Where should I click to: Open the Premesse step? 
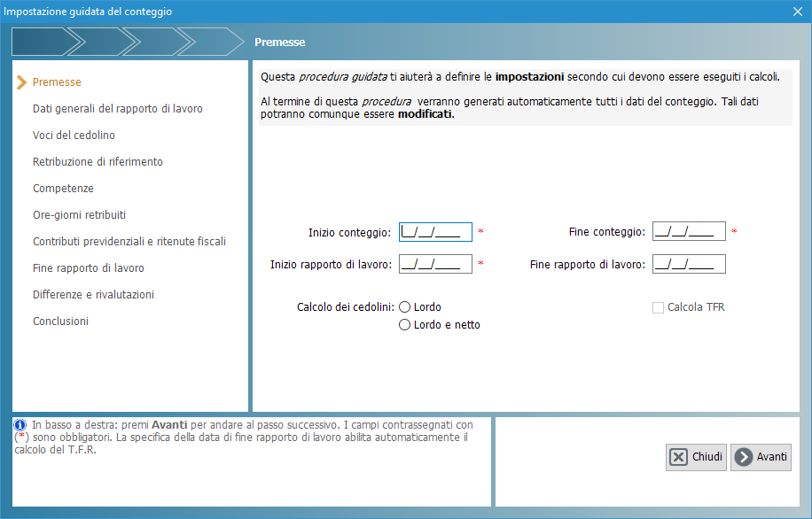57,81
